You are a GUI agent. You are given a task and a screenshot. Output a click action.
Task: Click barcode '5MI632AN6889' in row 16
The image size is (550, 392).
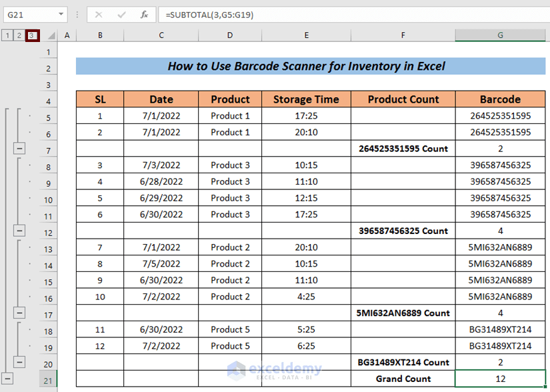500,296
